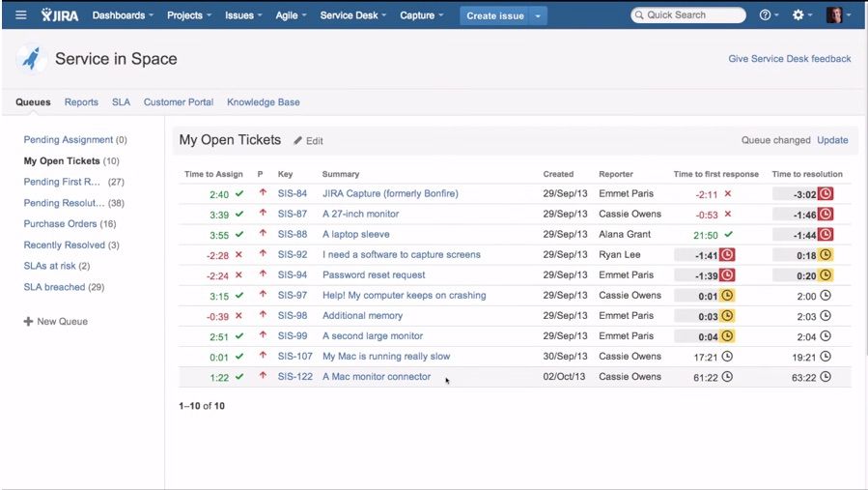The image size is (868, 490).
Task: Click clock icon in SIS-107 resolution column
Action: click(x=826, y=357)
